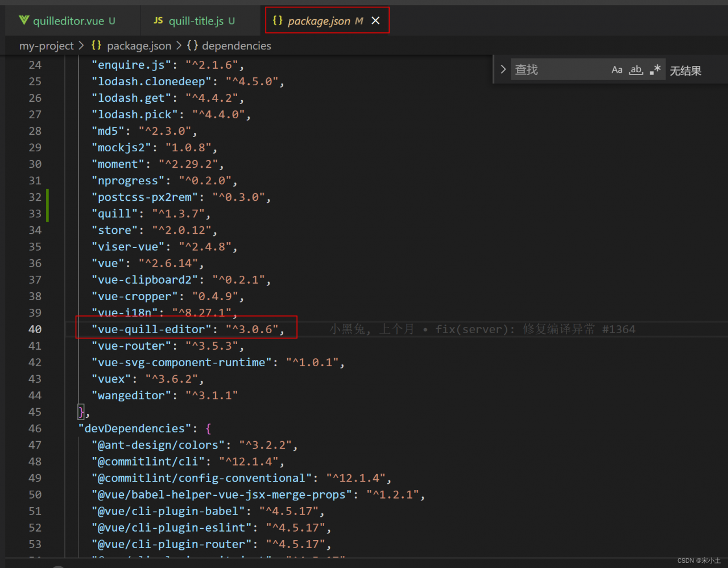Click the "lodash.get" dependency key
The width and height of the screenshot is (728, 568).
tap(131, 98)
